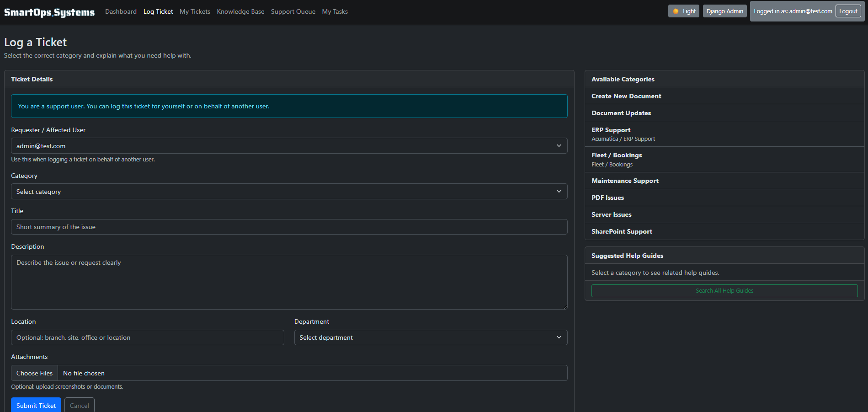Click the Ticket Details panel header
The image size is (868, 412).
pos(289,79)
